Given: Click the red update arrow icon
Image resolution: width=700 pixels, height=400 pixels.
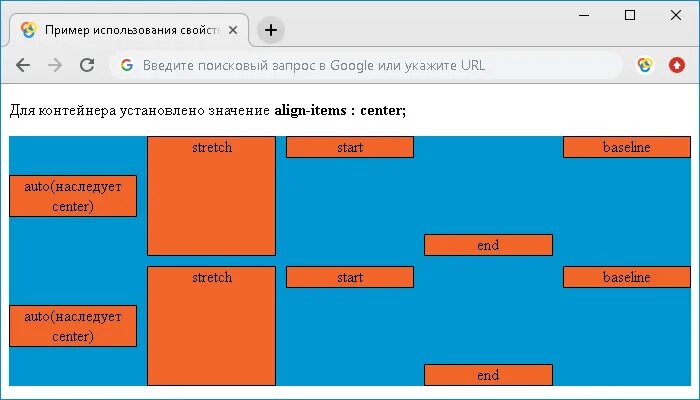Looking at the screenshot, I should (677, 65).
